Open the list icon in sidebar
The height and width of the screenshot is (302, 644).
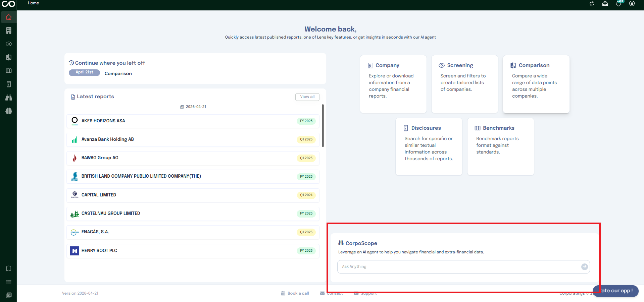pyautogui.click(x=9, y=282)
